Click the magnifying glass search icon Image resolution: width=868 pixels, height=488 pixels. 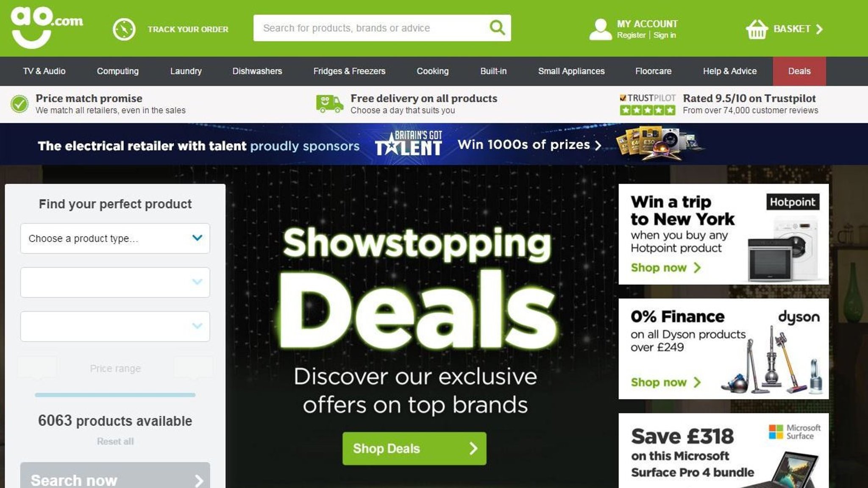tap(497, 28)
